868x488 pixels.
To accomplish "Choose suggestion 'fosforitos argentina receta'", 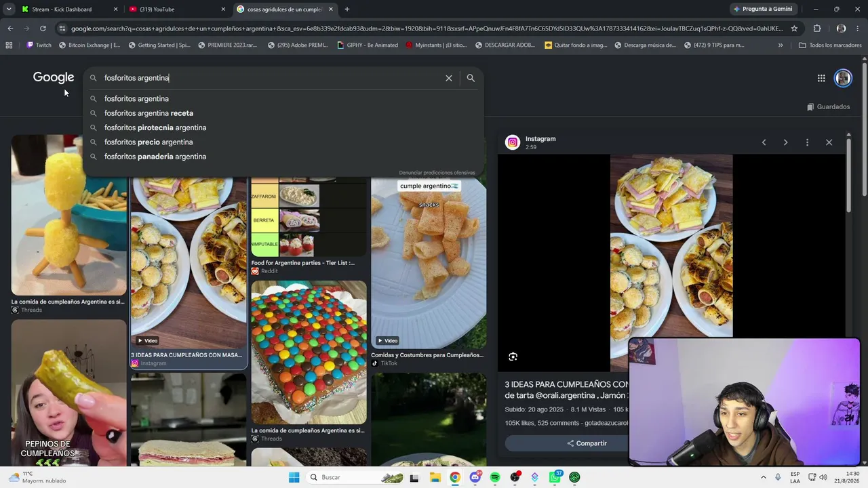I will coord(283,113).
